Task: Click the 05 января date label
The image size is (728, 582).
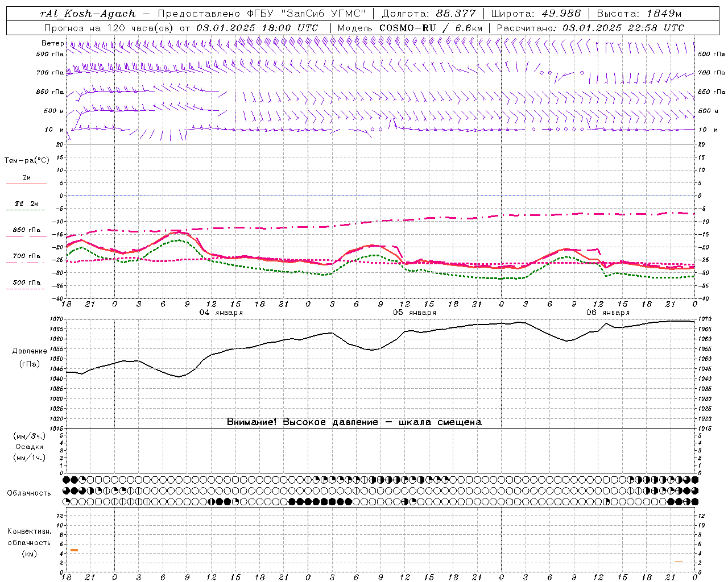Action: point(415,313)
